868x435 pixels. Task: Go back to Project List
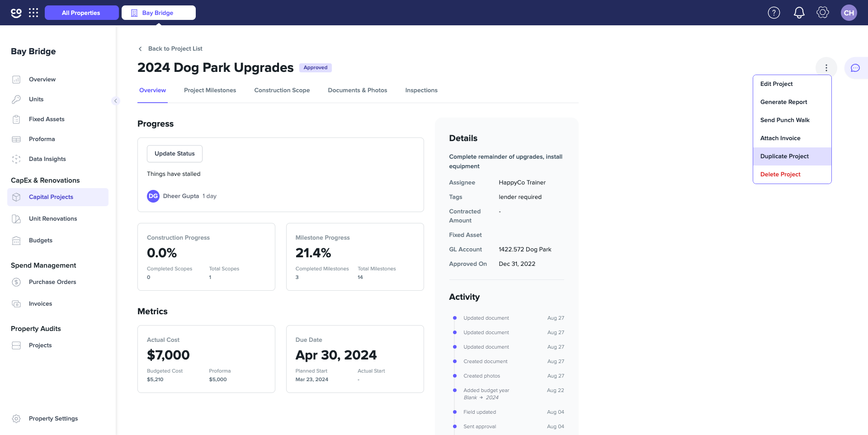pyautogui.click(x=175, y=49)
